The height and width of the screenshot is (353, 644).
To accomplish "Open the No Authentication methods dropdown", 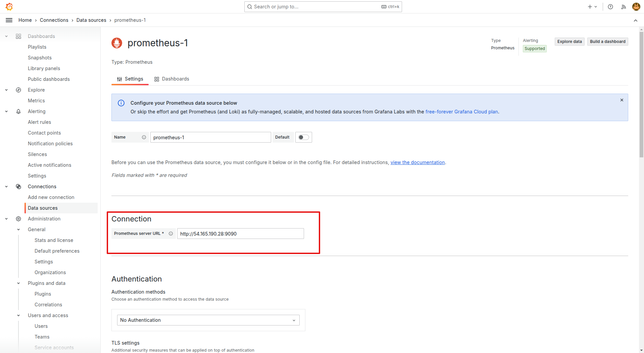I will (208, 320).
